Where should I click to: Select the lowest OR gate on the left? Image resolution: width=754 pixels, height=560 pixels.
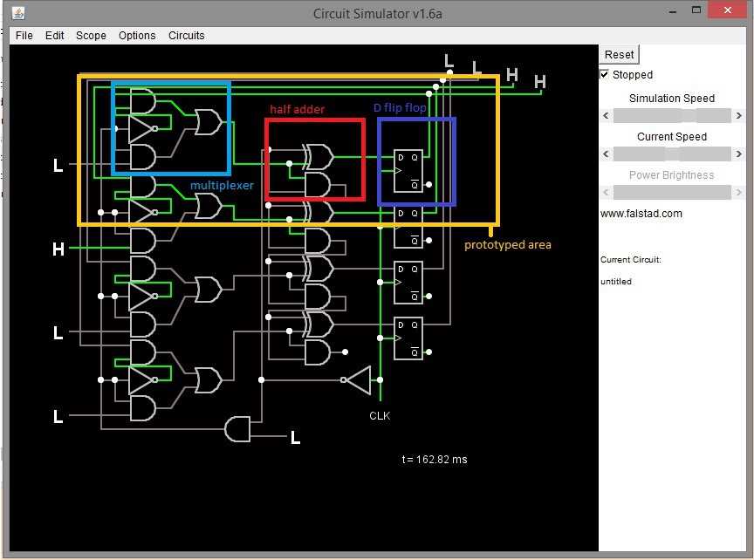209,380
